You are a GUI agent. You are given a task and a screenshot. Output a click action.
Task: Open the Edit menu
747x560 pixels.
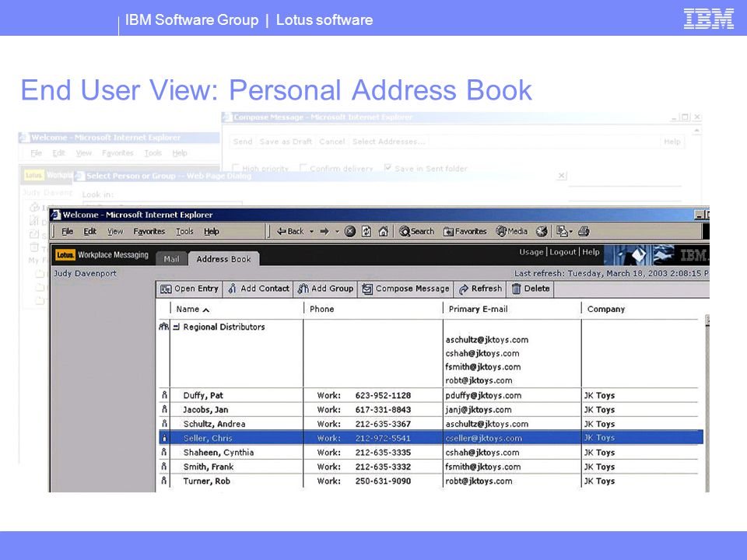89,232
